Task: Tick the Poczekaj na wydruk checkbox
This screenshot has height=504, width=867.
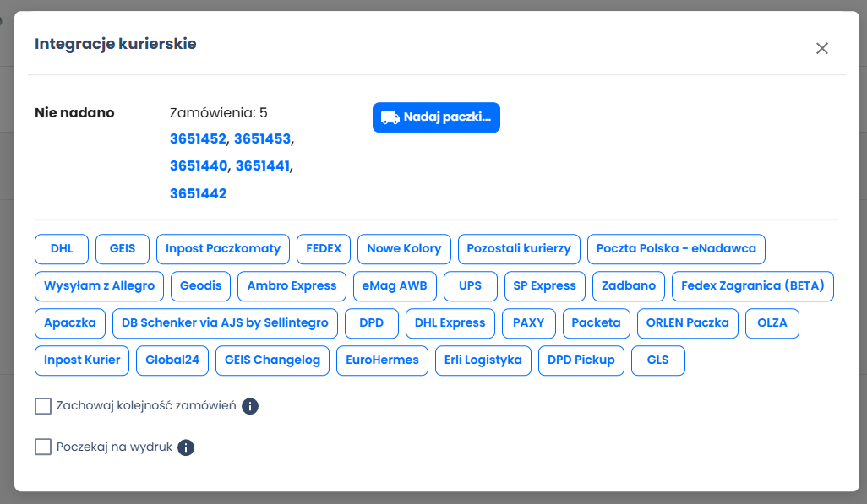Action: click(x=43, y=447)
